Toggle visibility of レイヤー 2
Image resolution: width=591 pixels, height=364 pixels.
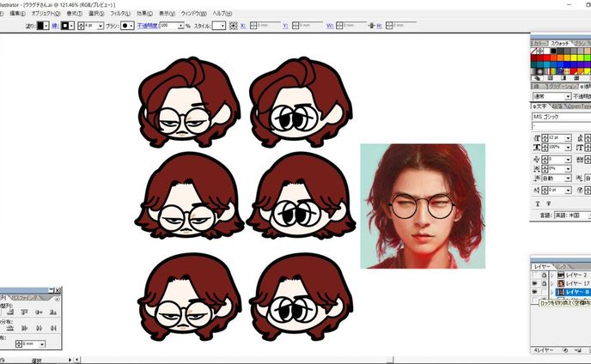click(x=536, y=274)
